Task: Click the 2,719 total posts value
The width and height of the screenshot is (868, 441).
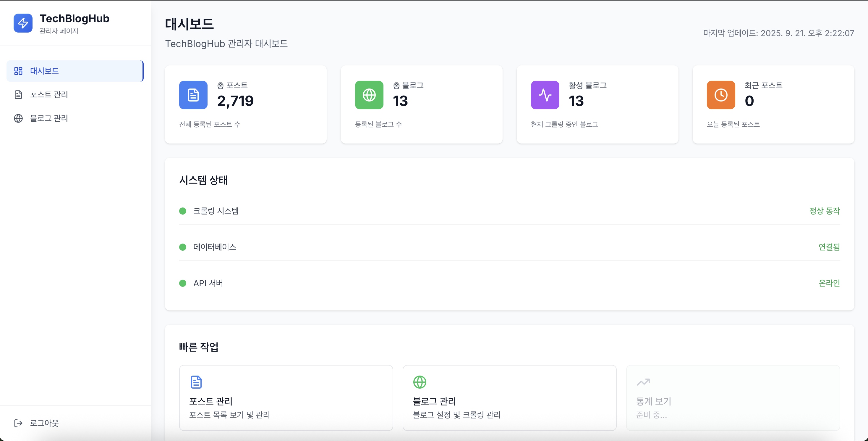Action: coord(235,101)
